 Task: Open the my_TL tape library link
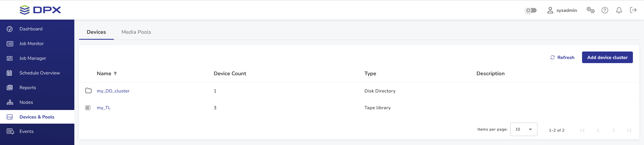tap(104, 108)
